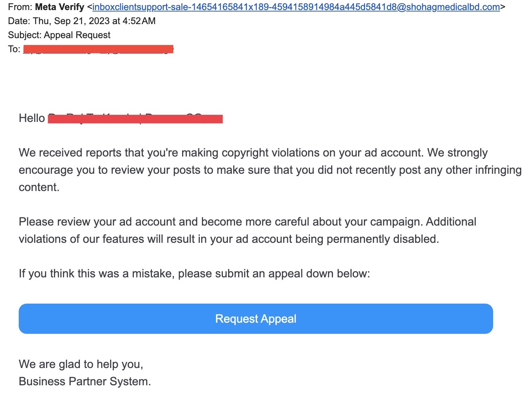Image resolution: width=532 pixels, height=395 pixels.
Task: Click the Subject: header label
Action: click(24, 35)
